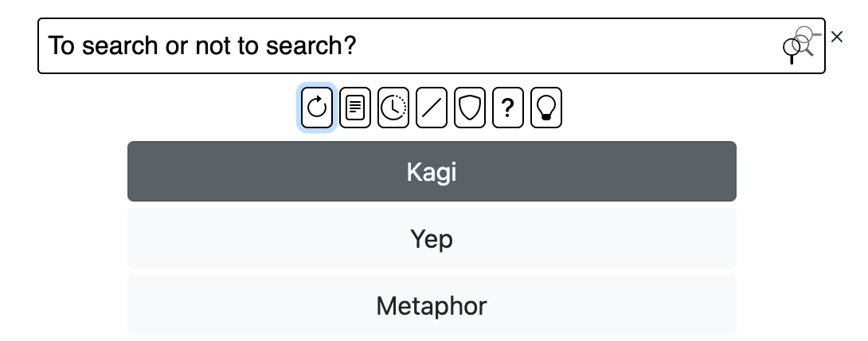Focus the search text input field
This screenshot has height=341, width=868.
click(x=398, y=46)
